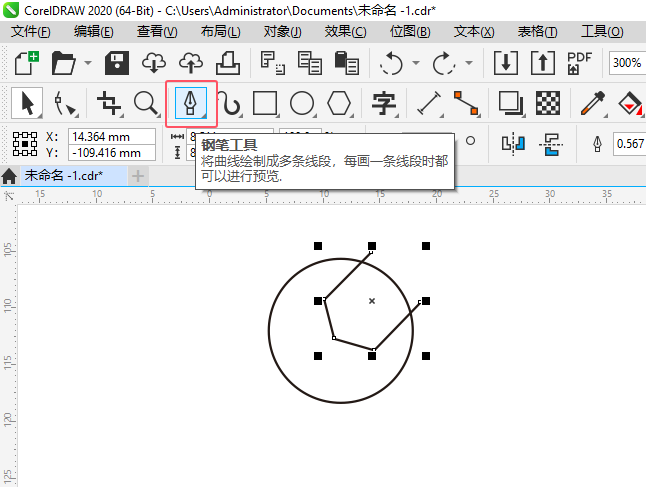646x487 pixels.
Task: Select the Rectangle tool
Action: click(265, 103)
